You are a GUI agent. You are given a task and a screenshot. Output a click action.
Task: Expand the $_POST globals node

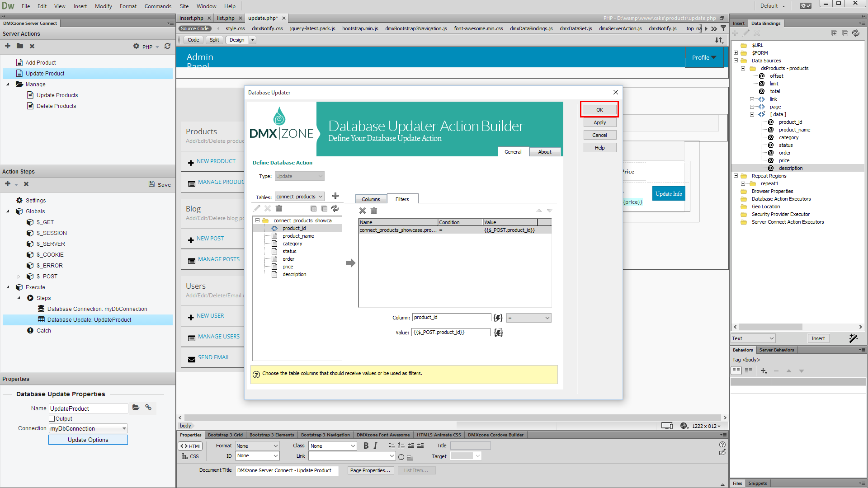tap(19, 277)
